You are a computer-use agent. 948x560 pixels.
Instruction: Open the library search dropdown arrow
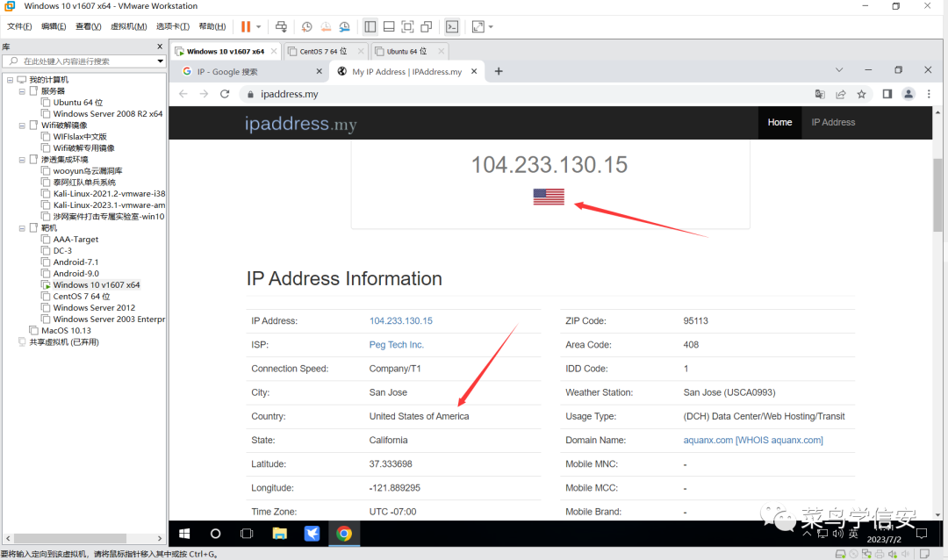(161, 61)
